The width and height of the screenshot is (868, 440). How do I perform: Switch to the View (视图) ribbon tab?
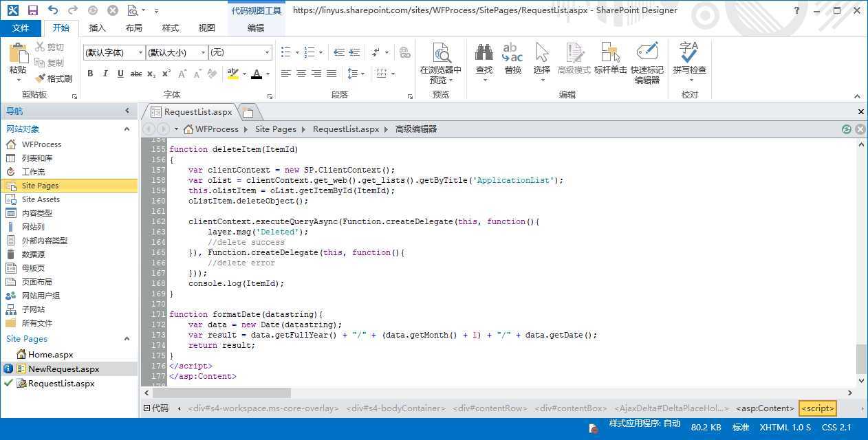[206, 28]
